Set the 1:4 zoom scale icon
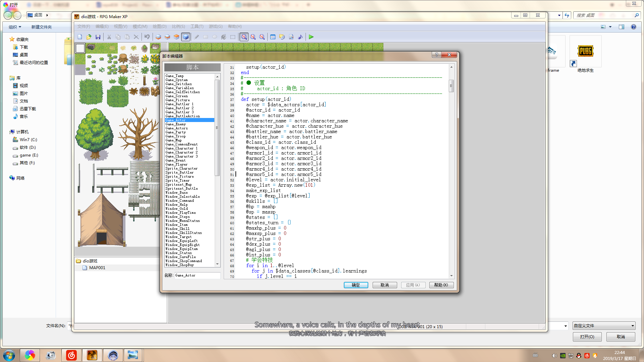Image resolution: width=644 pixels, height=362 pixels. (x=262, y=37)
